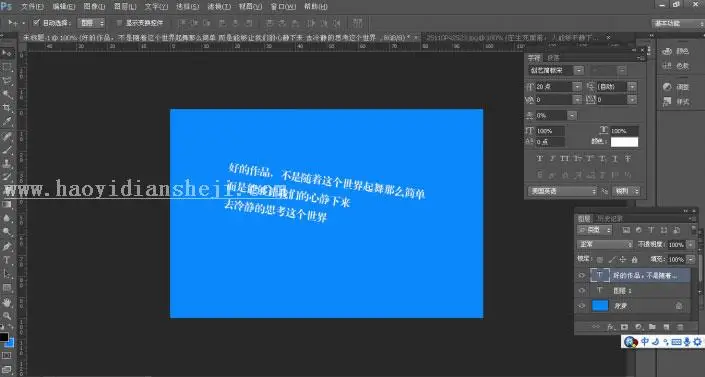Select the Eyedropper tool

[7, 121]
